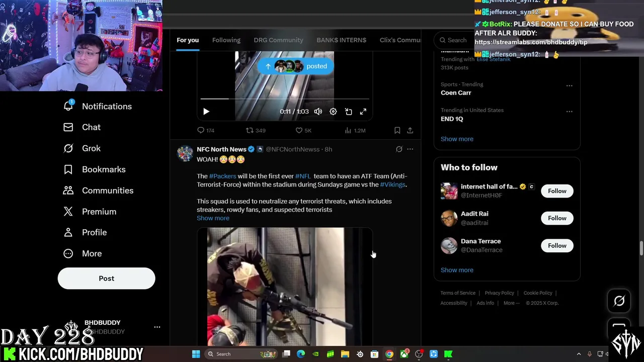Switch to the Following tab

click(x=226, y=40)
